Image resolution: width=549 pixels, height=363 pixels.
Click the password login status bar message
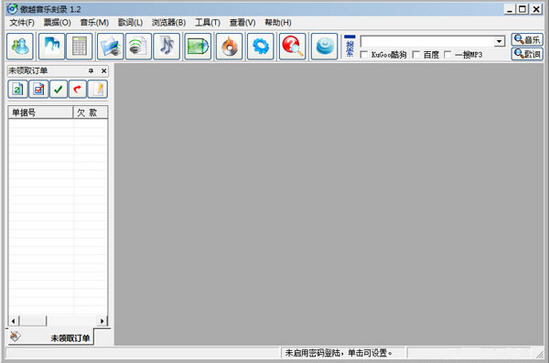tap(339, 353)
